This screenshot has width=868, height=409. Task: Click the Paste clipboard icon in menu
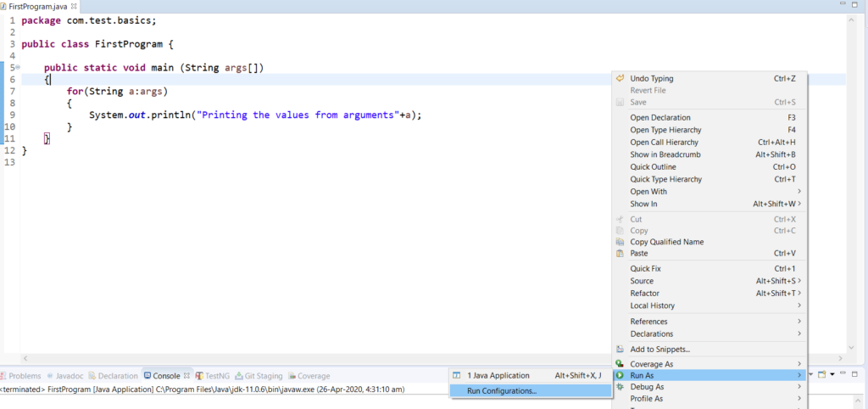[x=620, y=254]
